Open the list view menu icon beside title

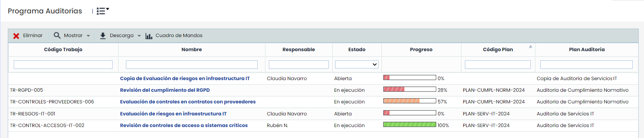[x=103, y=11]
